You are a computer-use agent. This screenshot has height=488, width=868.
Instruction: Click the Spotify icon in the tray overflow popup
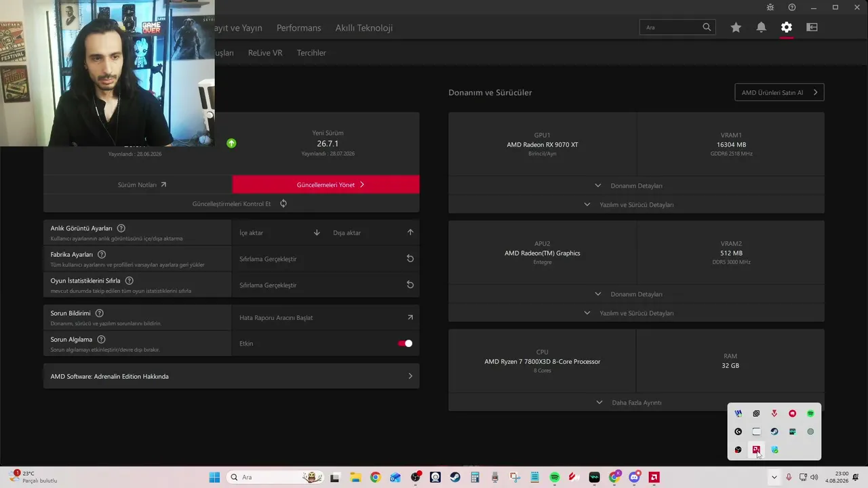tap(810, 413)
